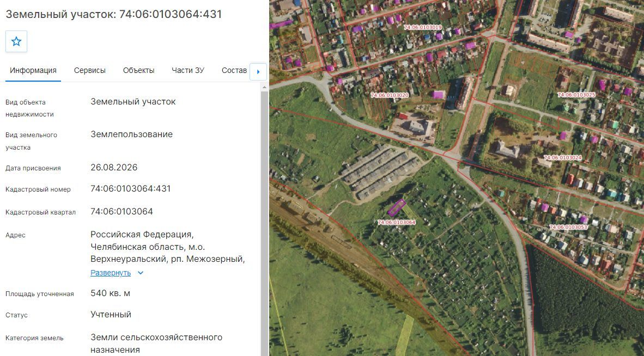This screenshot has width=644, height=356.
Task: Click the map label 74:06:0103025
Action: coord(576,95)
